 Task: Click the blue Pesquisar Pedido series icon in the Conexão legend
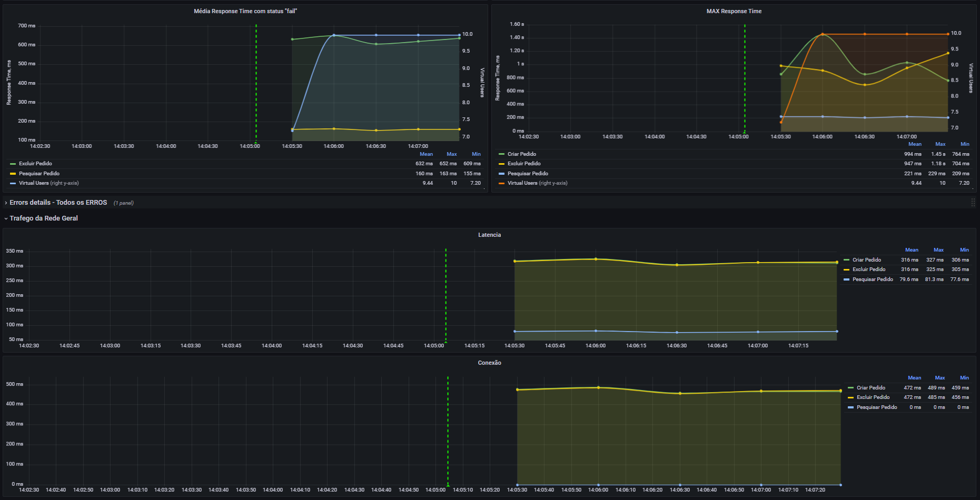click(x=850, y=407)
